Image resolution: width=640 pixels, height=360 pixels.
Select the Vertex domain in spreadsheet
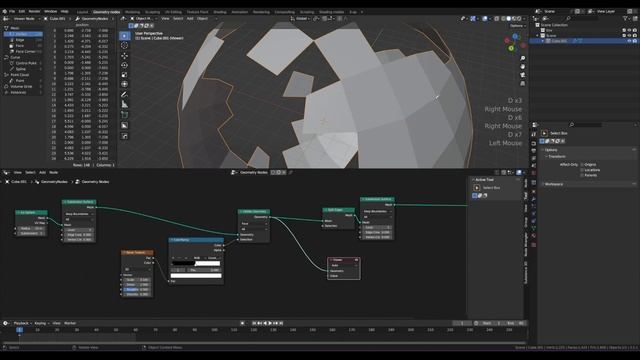pyautogui.click(x=23, y=34)
